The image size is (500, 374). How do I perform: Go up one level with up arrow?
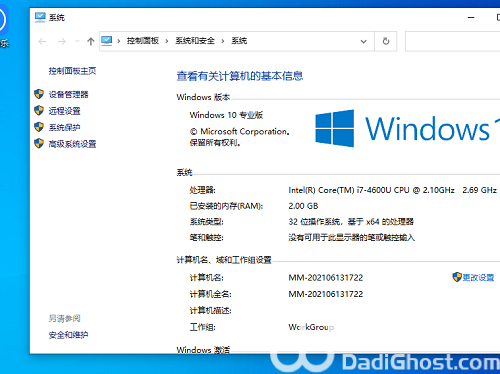tap(91, 41)
